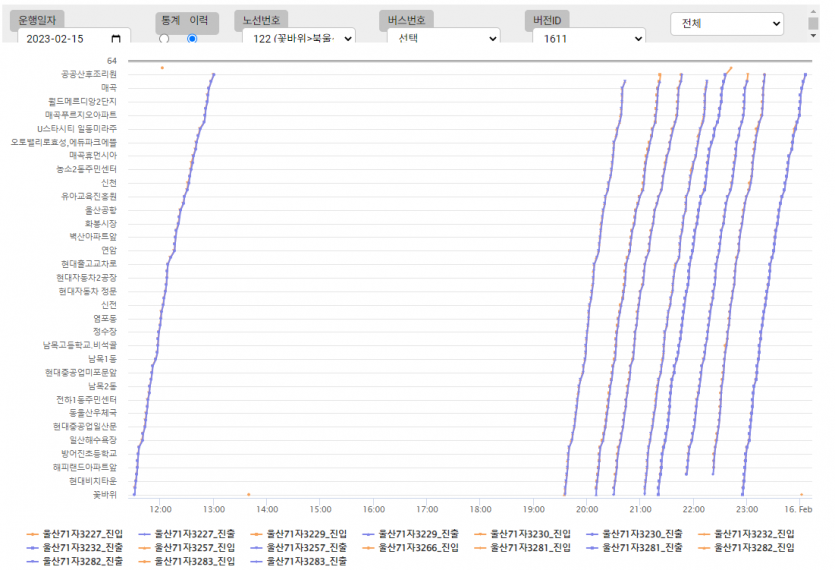Open the 노선번호 route dropdown
Viewport: 835px width, 570px height.
tap(298, 38)
